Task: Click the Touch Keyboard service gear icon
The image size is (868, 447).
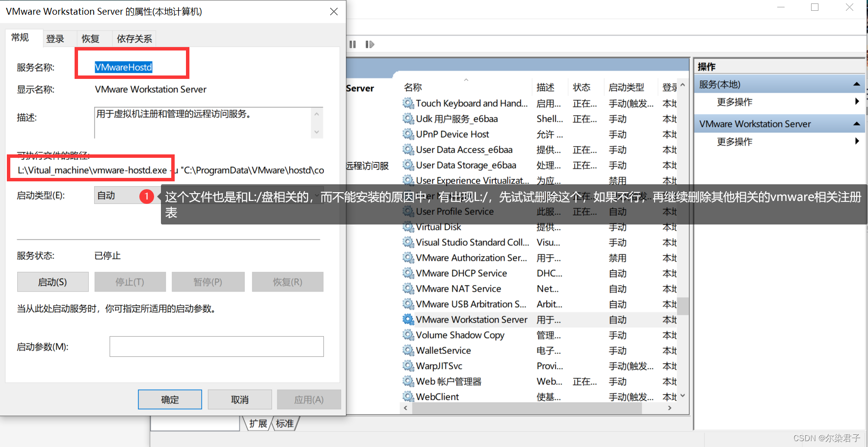Action: coord(408,103)
